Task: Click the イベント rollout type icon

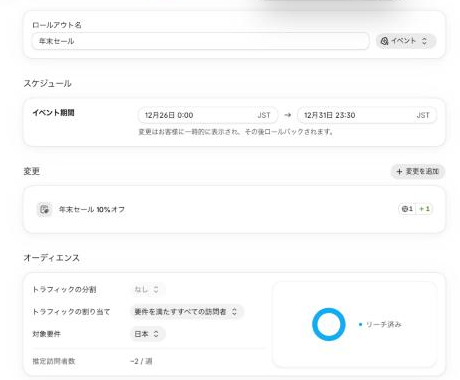Action: [384, 41]
